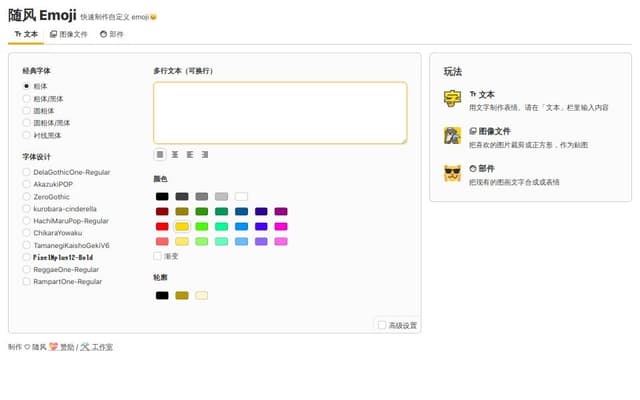640x400 pixels.
Task: Select the left alignment icon
Action: click(x=190, y=155)
